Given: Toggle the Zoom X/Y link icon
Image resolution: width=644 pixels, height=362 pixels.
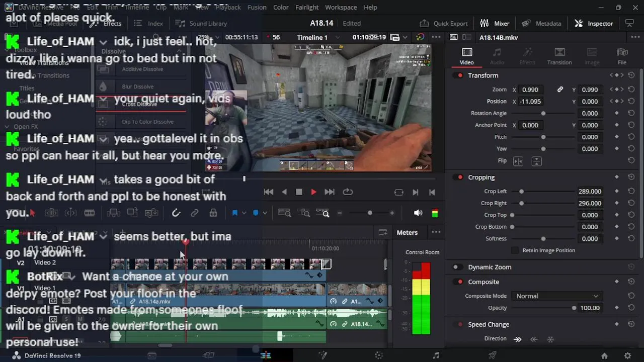Looking at the screenshot, I should pyautogui.click(x=560, y=89).
